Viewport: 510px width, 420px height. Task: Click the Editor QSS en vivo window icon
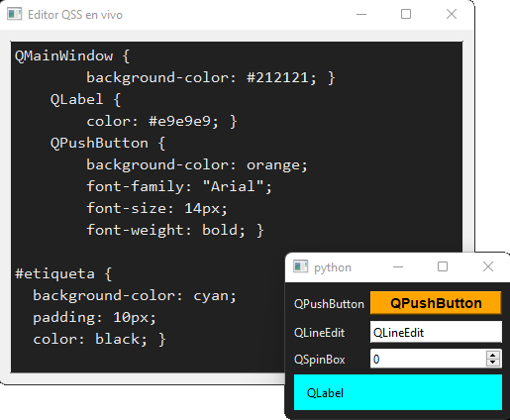pyautogui.click(x=15, y=14)
